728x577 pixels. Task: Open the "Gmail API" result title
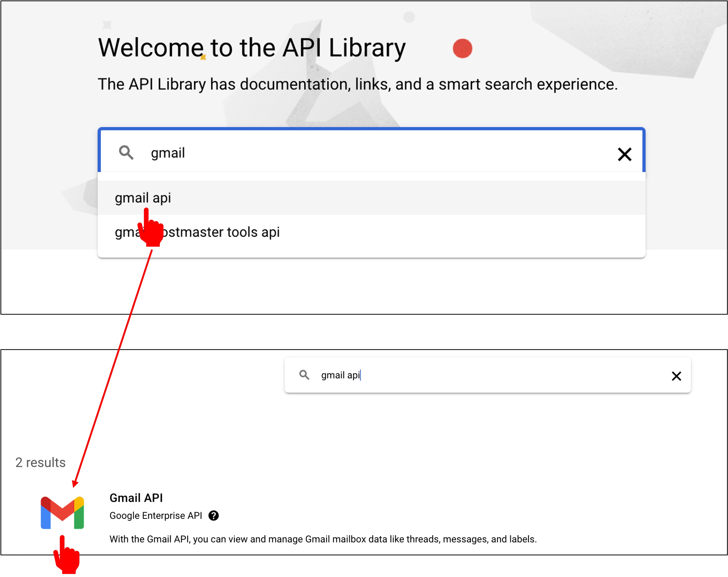click(x=136, y=498)
